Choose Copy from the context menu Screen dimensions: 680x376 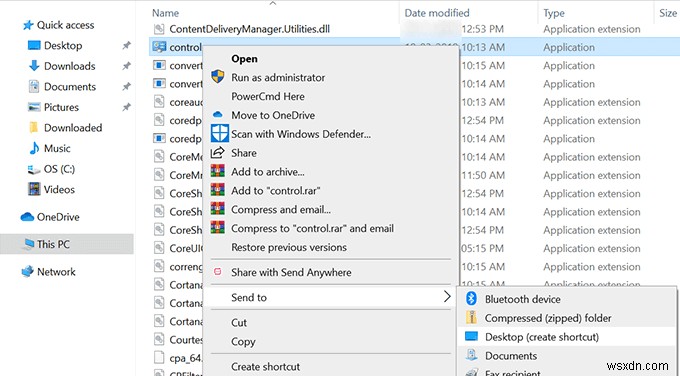tap(243, 342)
